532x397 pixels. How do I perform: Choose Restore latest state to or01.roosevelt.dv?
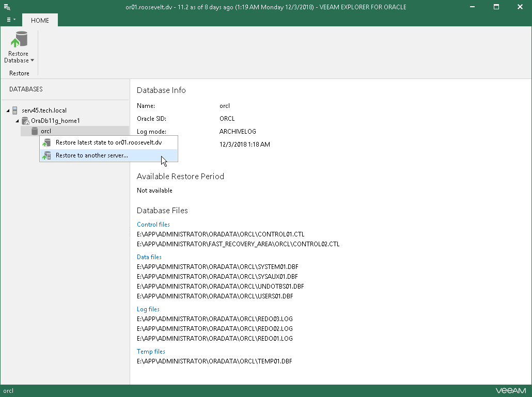[108, 142]
